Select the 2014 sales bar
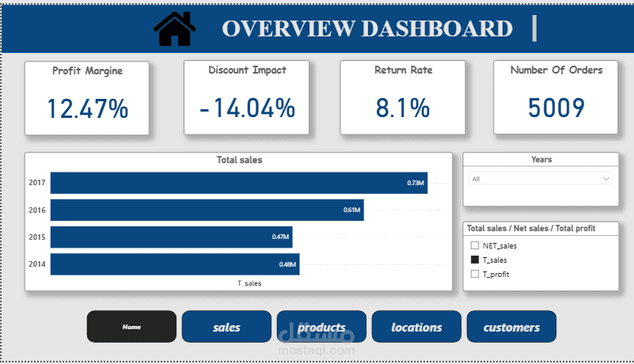 click(x=175, y=264)
